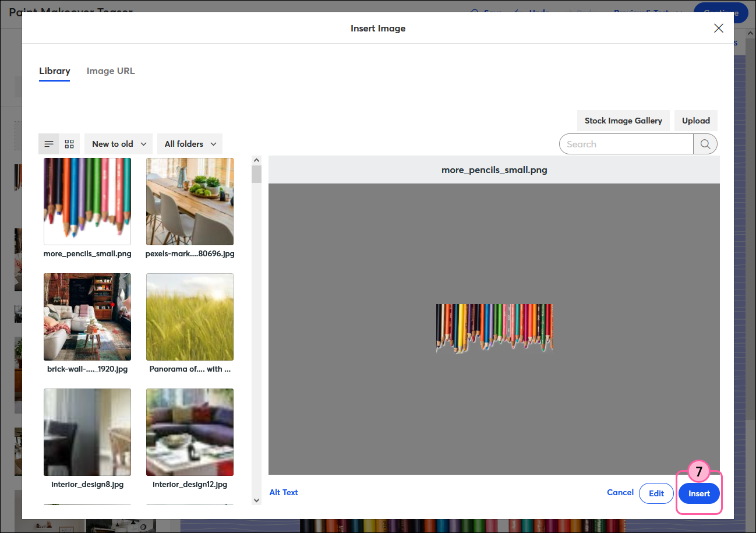
Task: Select the interior_design12.jpg thumbnail
Action: tap(190, 432)
